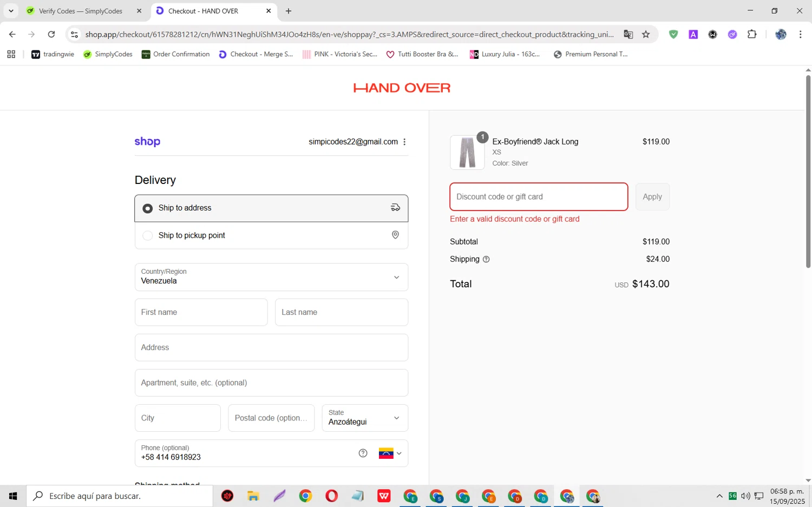Open the tab search dropdown arrow
Image resolution: width=812 pixels, height=507 pixels.
coord(11,11)
